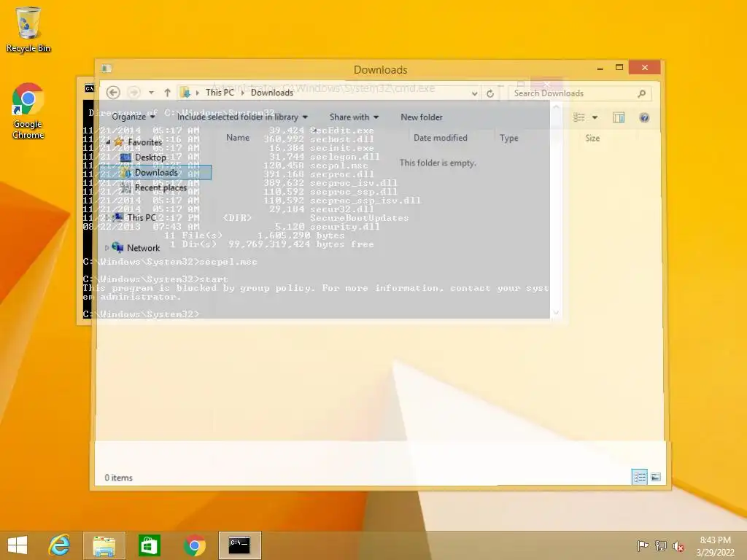Select Downloads in the navigation pane
This screenshot has height=560, width=747.
(156, 172)
